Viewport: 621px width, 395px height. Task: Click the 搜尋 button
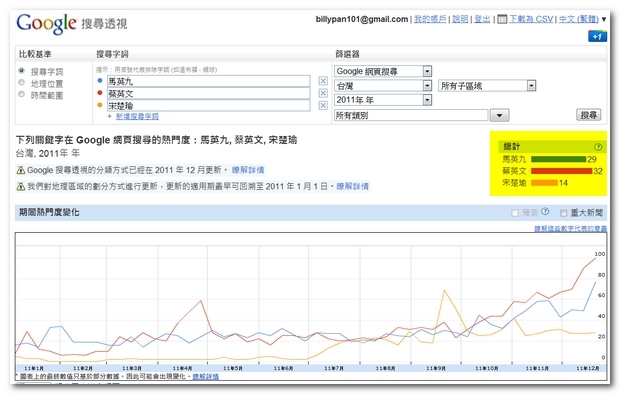point(589,115)
